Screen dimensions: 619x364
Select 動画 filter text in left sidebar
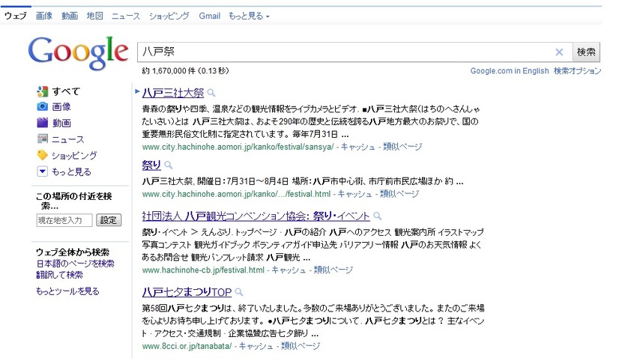tap(61, 123)
